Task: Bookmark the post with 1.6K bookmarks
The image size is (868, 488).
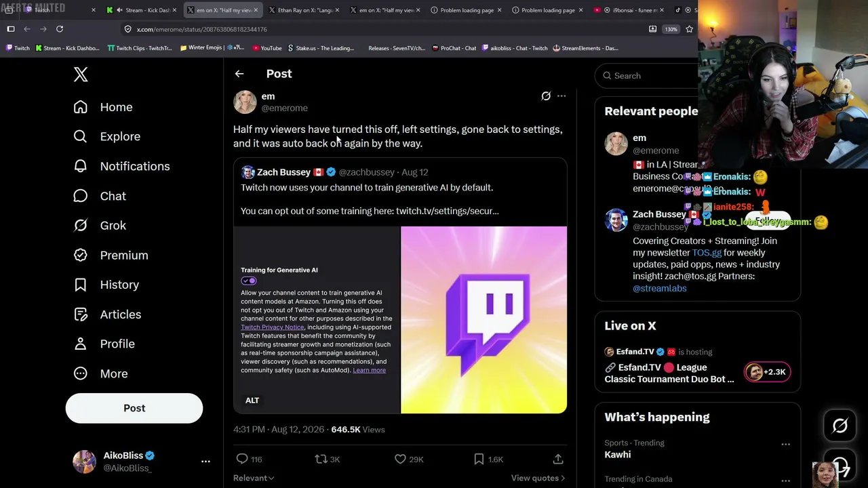Action: 479,459
